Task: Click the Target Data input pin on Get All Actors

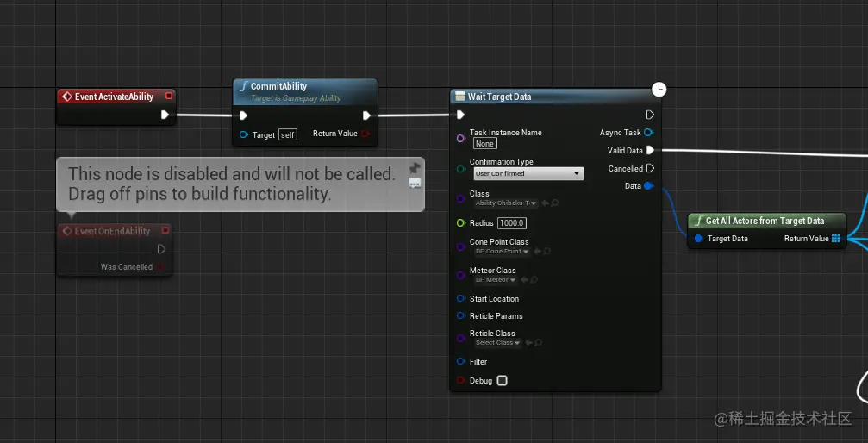Action: click(698, 239)
